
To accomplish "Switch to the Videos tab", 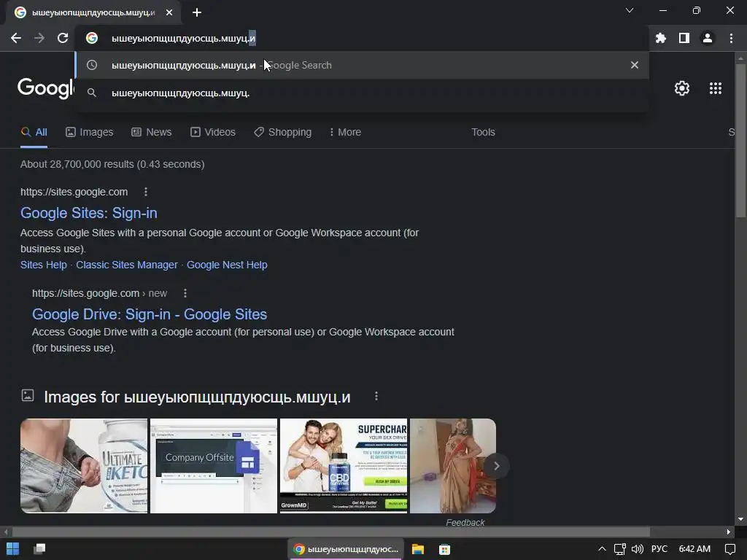I will point(213,132).
